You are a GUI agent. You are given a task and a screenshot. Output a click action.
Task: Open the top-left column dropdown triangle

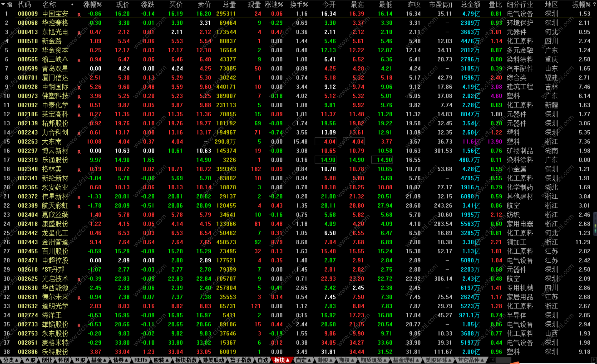3,4
